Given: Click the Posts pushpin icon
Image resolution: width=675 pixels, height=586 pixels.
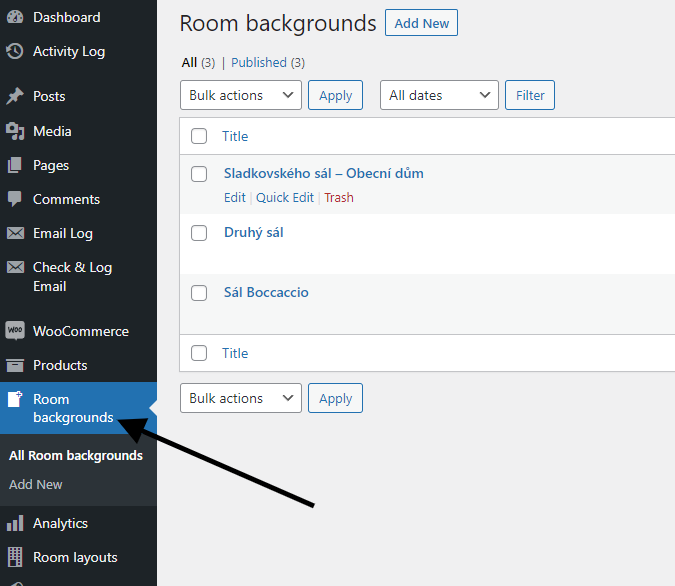Looking at the screenshot, I should [15, 96].
